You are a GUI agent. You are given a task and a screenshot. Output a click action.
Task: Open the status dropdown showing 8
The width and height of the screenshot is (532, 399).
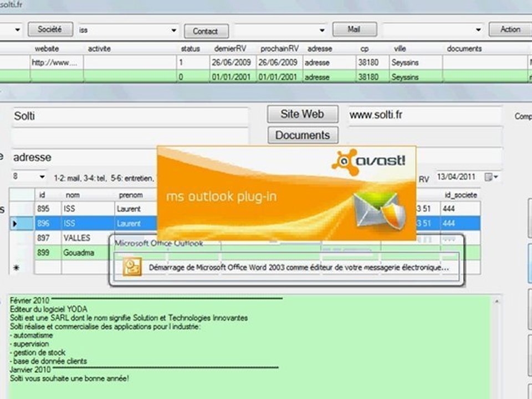coord(42,177)
